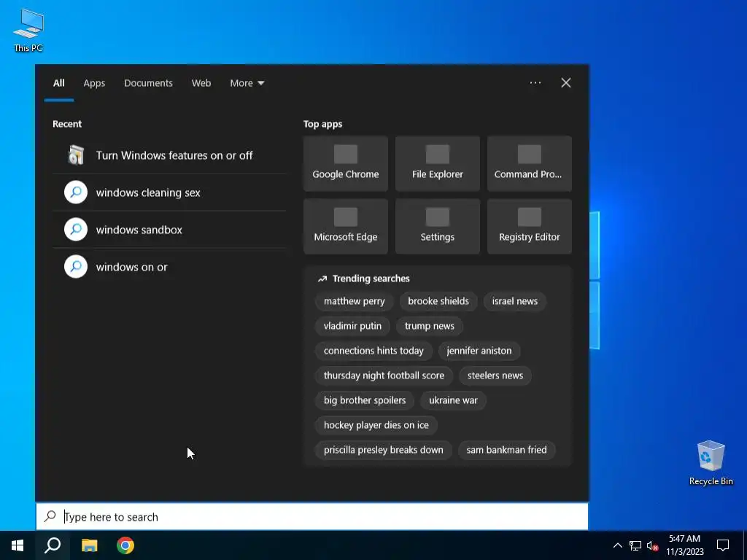Search trending topic 'brooke shields'

point(438,301)
